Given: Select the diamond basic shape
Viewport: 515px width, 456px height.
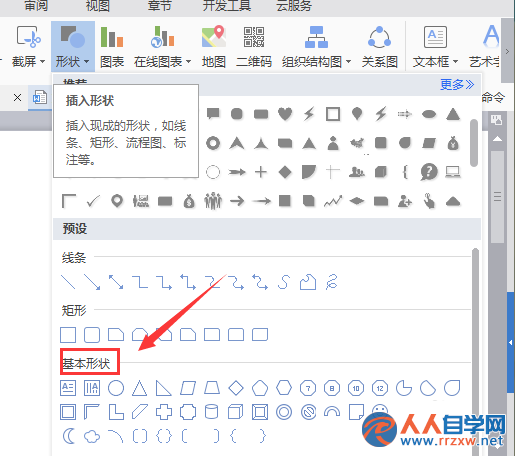Looking at the screenshot, I should click(x=236, y=388).
